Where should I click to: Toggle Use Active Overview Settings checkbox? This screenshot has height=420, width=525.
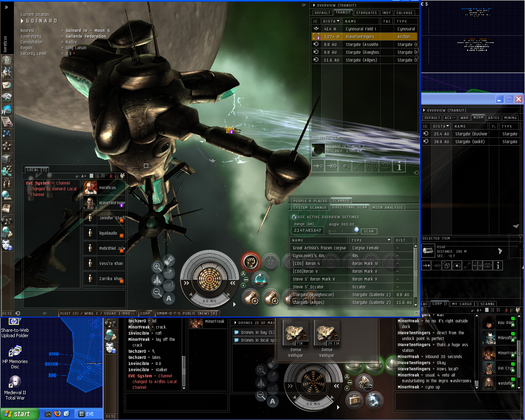coord(294,217)
